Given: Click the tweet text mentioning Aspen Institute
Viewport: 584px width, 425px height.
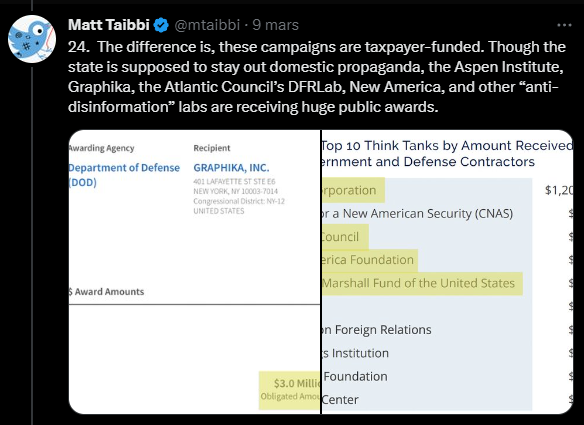Looking at the screenshot, I should (317, 77).
